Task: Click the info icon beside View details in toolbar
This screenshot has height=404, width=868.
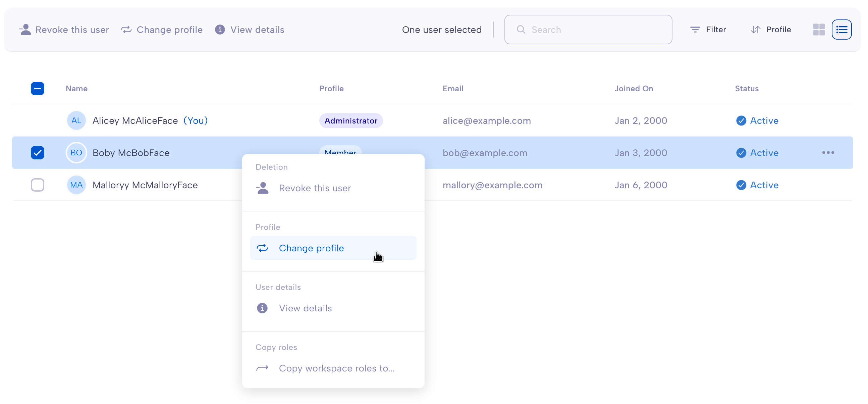Action: tap(220, 30)
